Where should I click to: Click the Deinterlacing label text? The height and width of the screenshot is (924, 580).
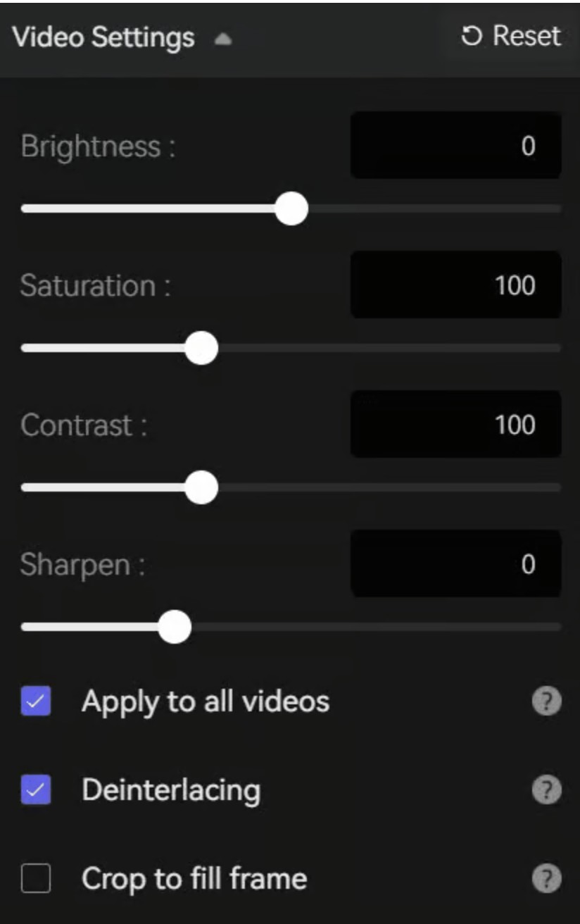(171, 790)
